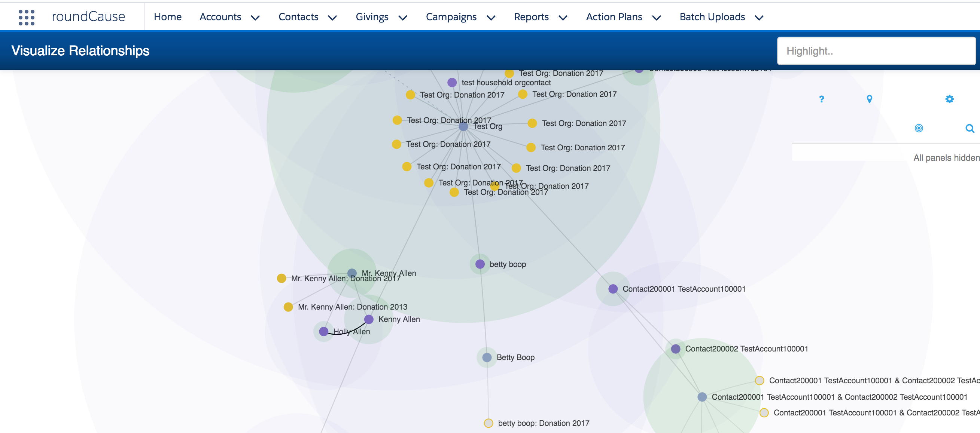Expand the Action Plans dropdown chevron
The height and width of the screenshot is (433, 980).
pyautogui.click(x=657, y=18)
